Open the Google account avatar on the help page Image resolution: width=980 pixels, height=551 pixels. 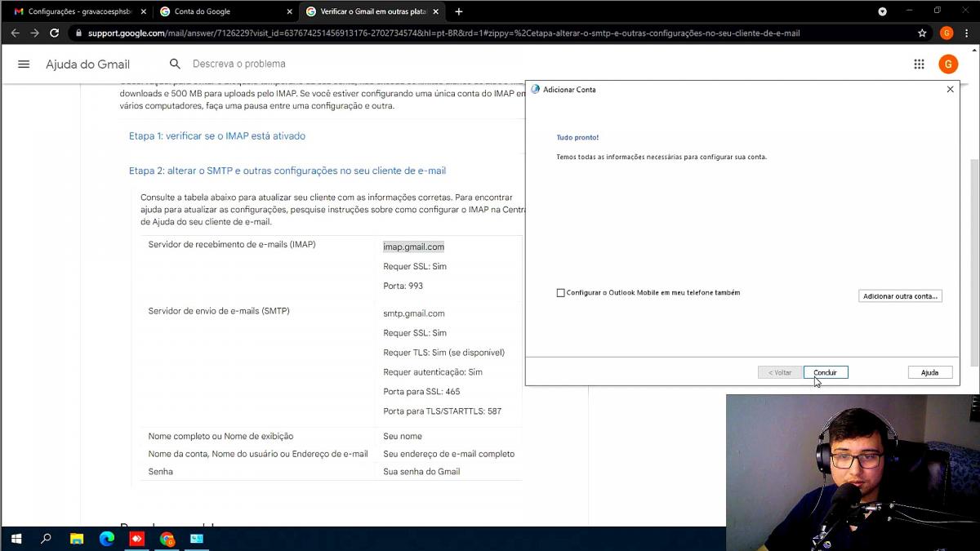(947, 64)
